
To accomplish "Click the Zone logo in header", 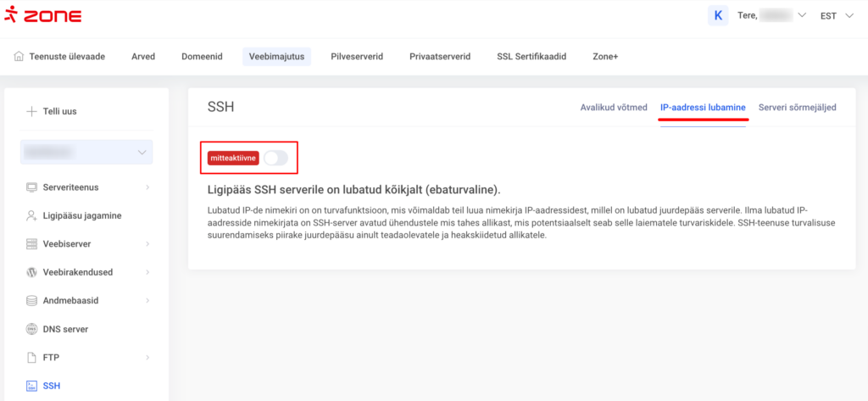I will pyautogui.click(x=43, y=16).
